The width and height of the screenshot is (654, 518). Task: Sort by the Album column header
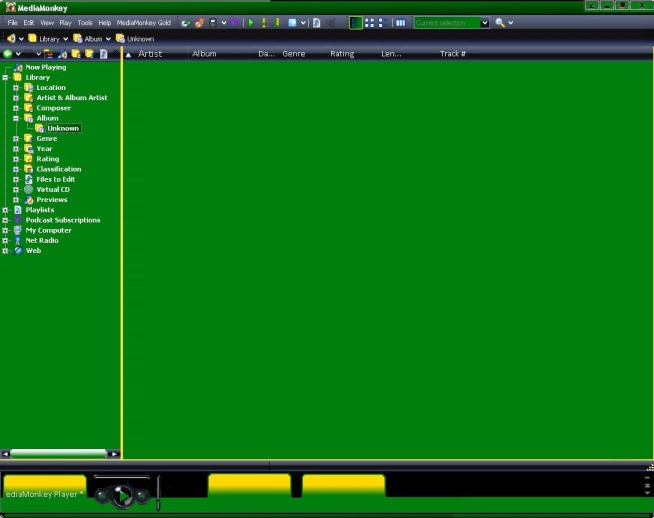pos(204,53)
